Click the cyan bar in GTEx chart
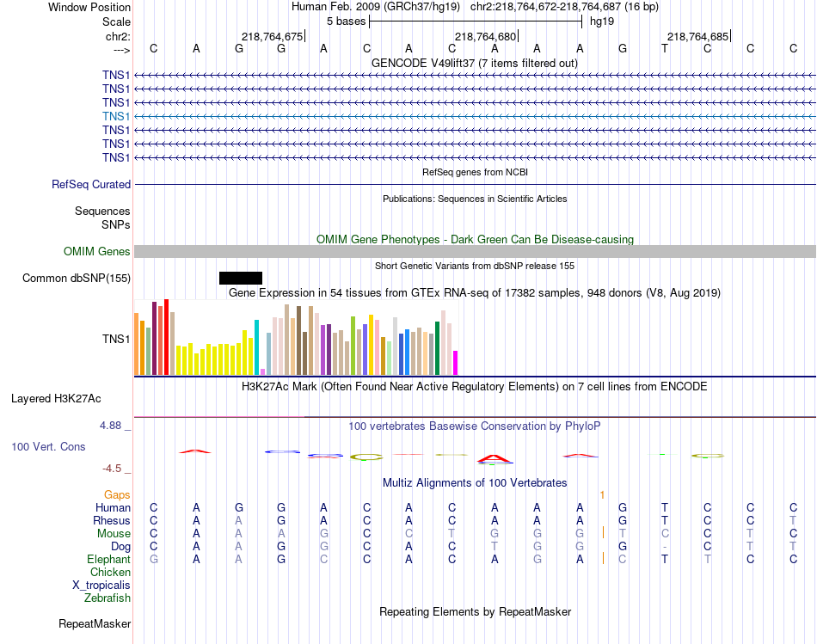Viewport: 817px width, 644px height. pyautogui.click(x=256, y=347)
